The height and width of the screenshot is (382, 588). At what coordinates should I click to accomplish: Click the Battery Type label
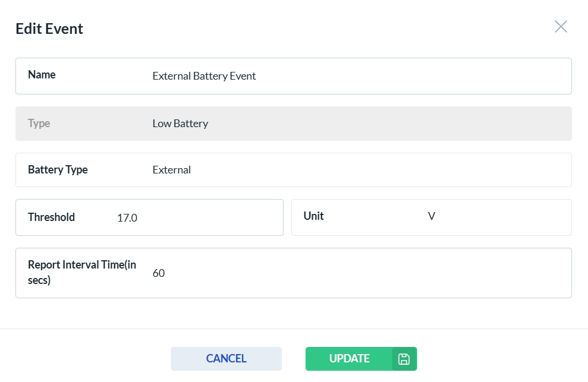[x=58, y=170]
